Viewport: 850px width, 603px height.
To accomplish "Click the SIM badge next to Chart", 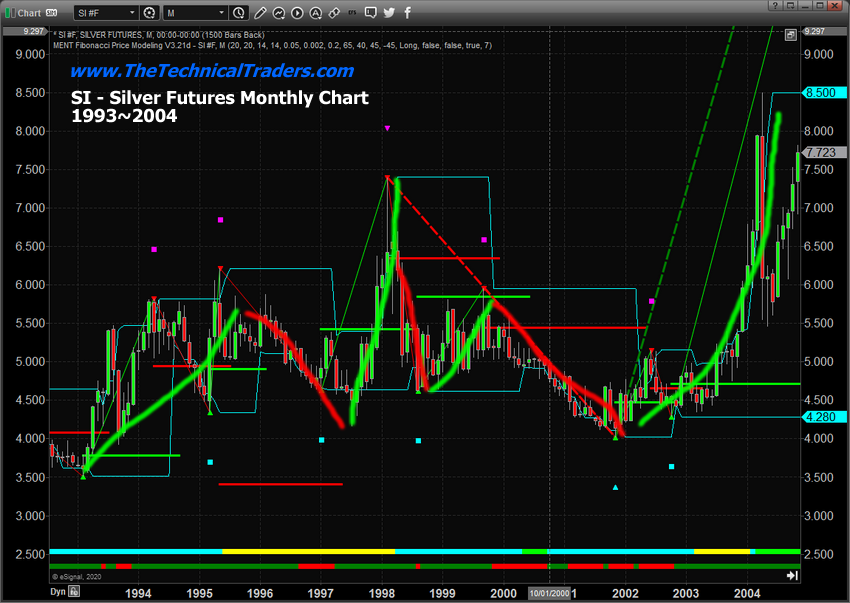I will click(x=51, y=13).
